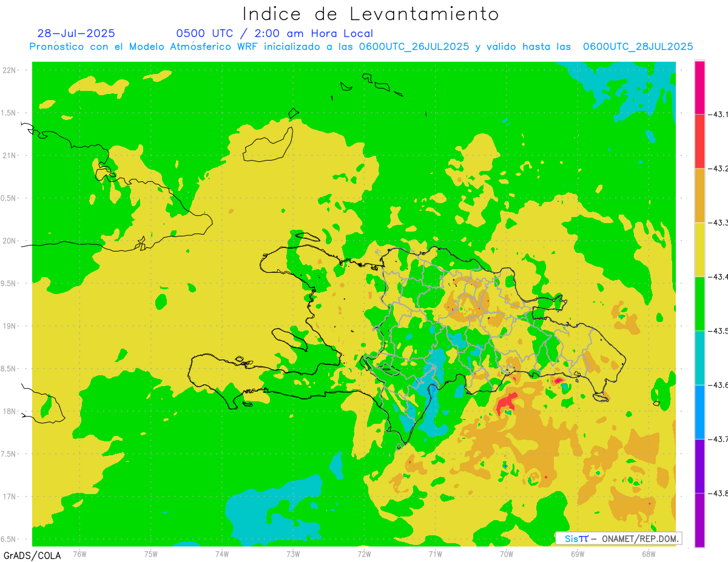Click the red swatch in the color legend
The width and height of the screenshot is (728, 562).
tap(699, 141)
